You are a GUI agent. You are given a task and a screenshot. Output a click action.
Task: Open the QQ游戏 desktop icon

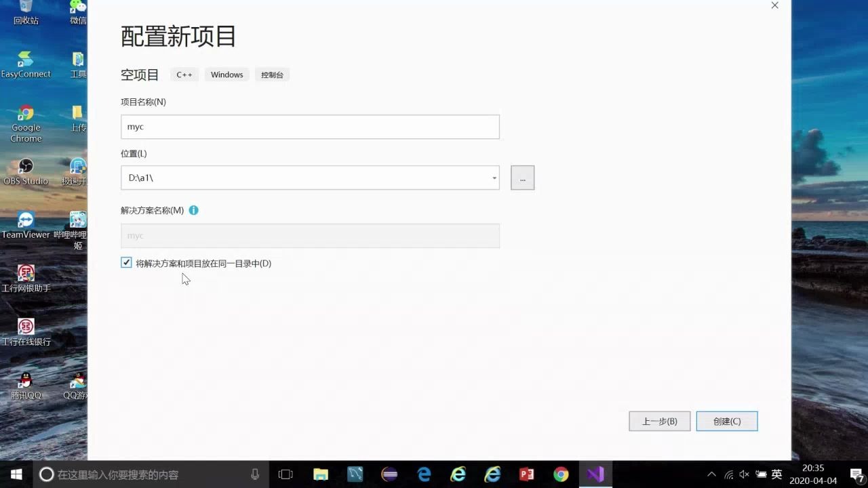point(77,386)
